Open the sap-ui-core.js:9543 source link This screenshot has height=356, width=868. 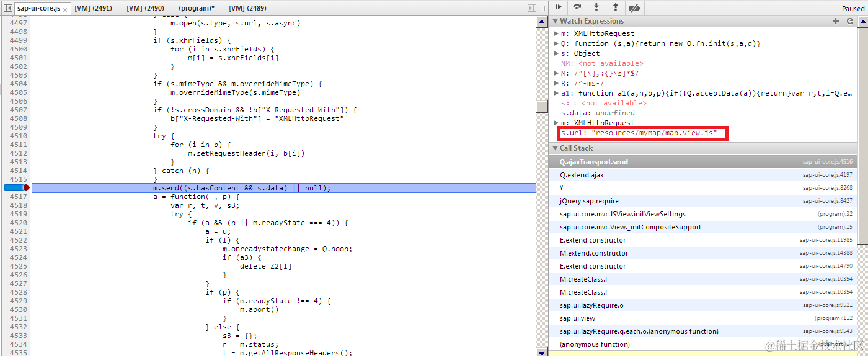coord(827,331)
